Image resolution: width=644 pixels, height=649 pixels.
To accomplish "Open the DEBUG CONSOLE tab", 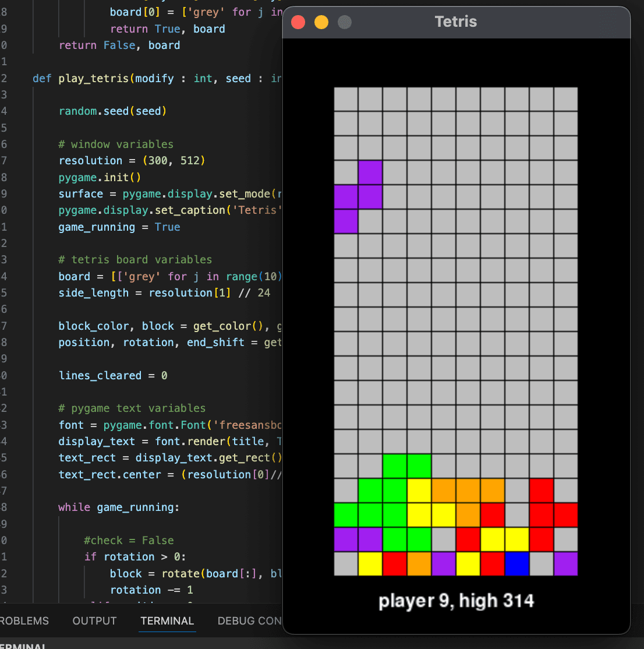I will pos(250,621).
